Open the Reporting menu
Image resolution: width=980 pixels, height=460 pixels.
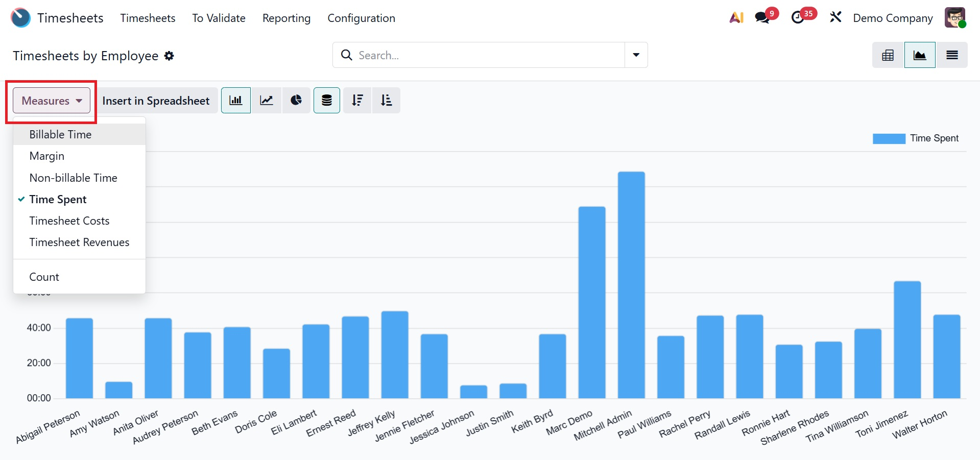click(x=286, y=18)
